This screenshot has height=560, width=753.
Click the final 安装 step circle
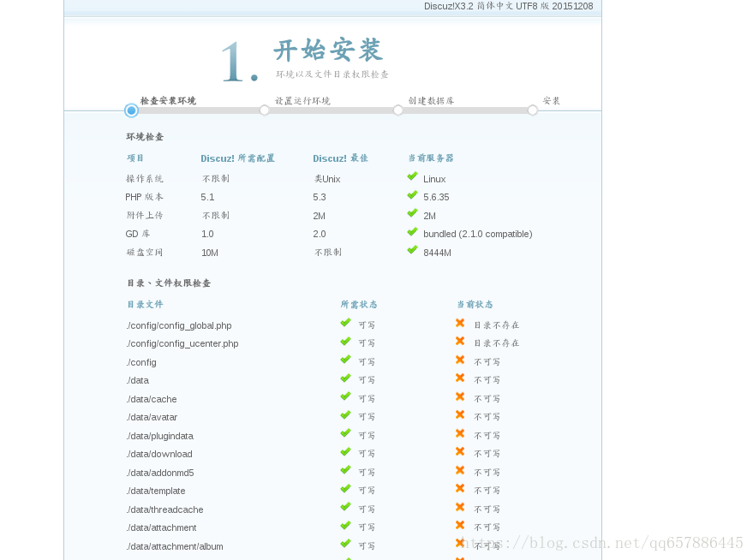click(532, 110)
